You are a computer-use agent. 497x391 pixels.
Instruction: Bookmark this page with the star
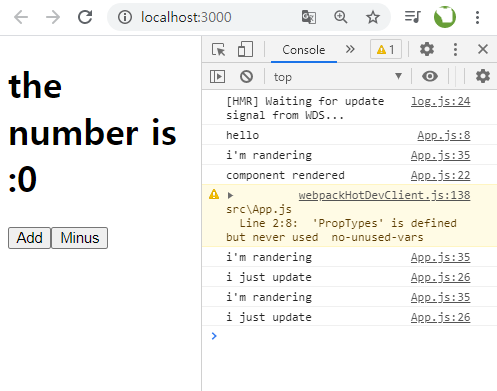[373, 17]
